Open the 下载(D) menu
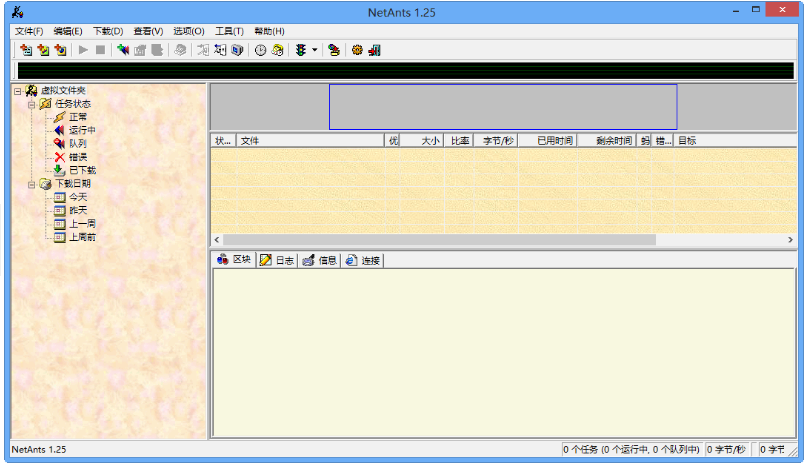The height and width of the screenshot is (464, 806). [x=108, y=31]
